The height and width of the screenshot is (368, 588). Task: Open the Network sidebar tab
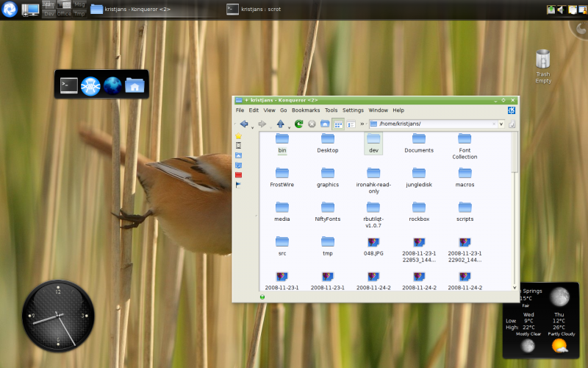(x=238, y=165)
